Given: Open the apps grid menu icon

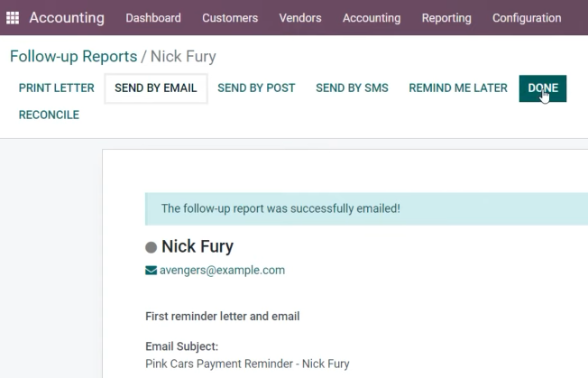Looking at the screenshot, I should (x=13, y=18).
